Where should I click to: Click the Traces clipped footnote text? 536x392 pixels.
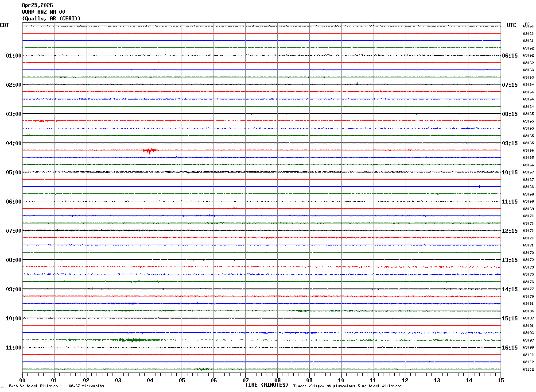pyautogui.click(x=347, y=386)
